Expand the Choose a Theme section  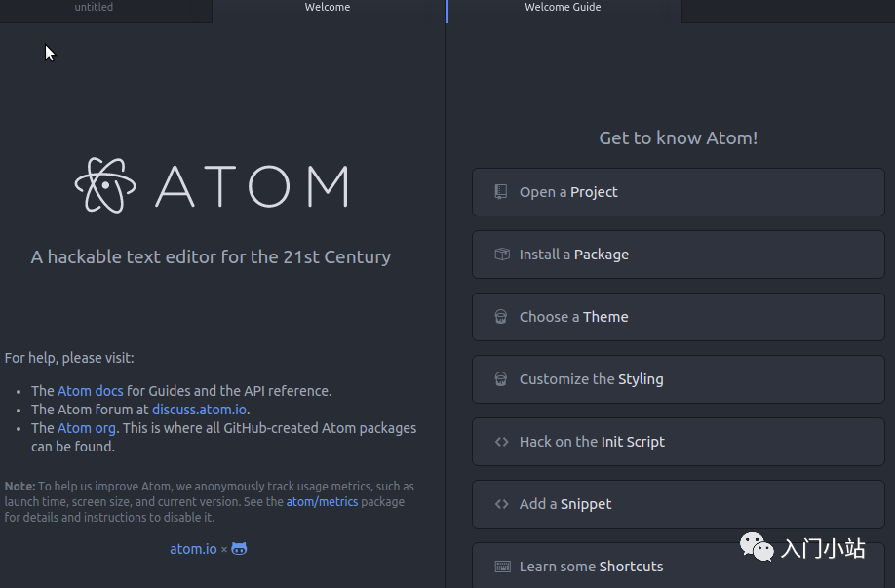coord(679,317)
